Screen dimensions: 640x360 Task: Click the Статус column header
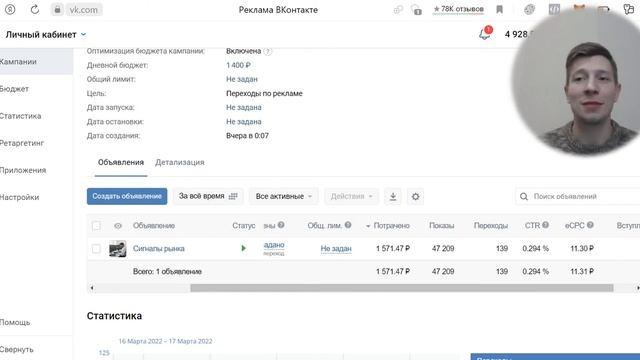click(x=244, y=226)
